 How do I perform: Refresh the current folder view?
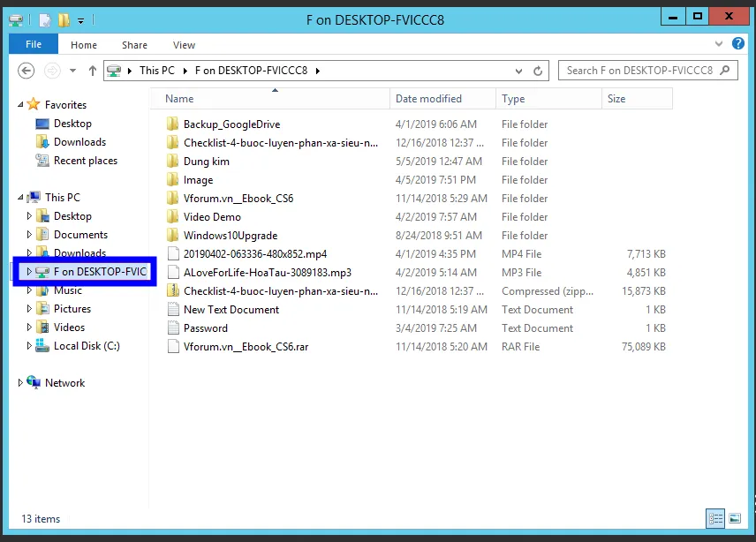pos(538,71)
